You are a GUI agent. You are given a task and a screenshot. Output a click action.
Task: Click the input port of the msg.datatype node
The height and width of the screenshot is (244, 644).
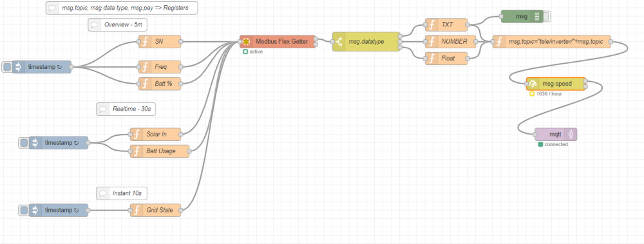333,41
